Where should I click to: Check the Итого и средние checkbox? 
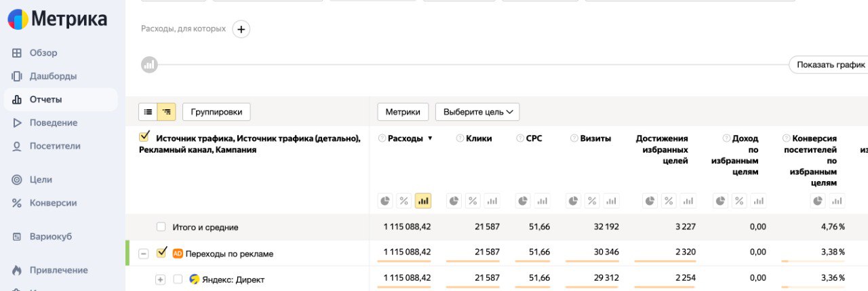[161, 227]
